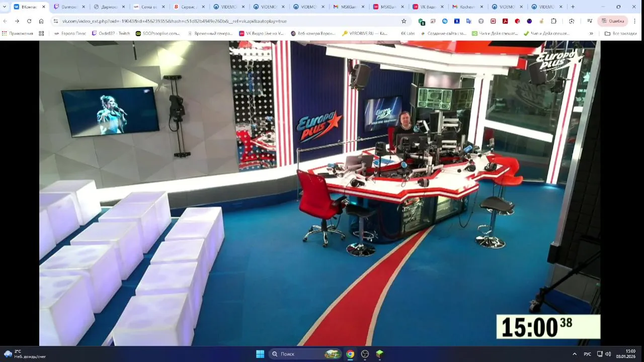Open the VPROBIVE.RU bookmark
Viewport: 644px width, 362px height.
[x=365, y=33]
